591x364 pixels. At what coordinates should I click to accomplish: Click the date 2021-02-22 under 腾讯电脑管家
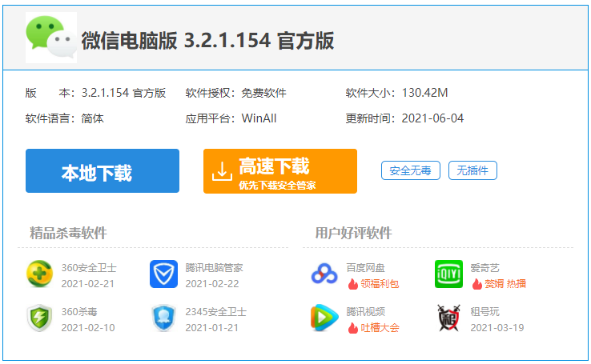(212, 284)
